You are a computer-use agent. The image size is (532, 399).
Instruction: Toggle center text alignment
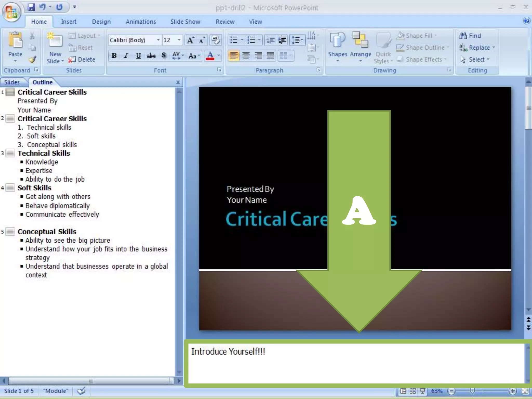pos(246,56)
